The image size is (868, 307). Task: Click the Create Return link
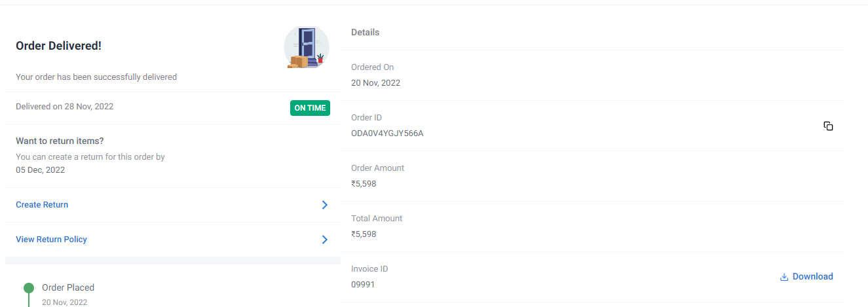tap(42, 205)
